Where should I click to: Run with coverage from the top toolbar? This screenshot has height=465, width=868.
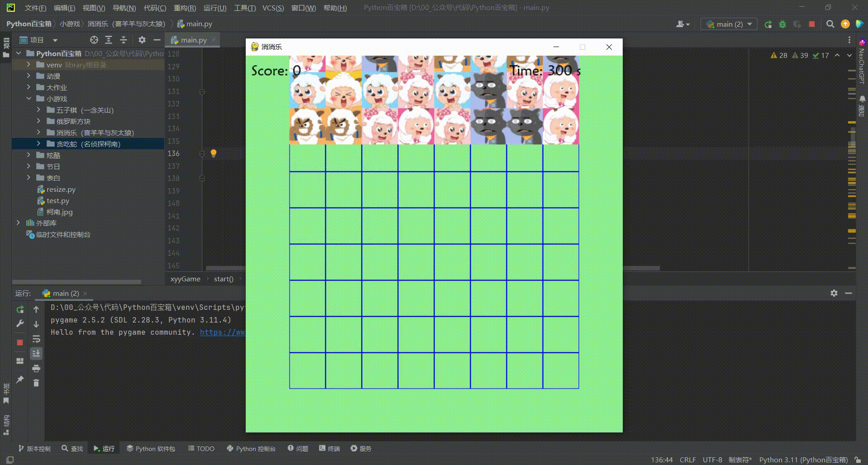coord(797,24)
